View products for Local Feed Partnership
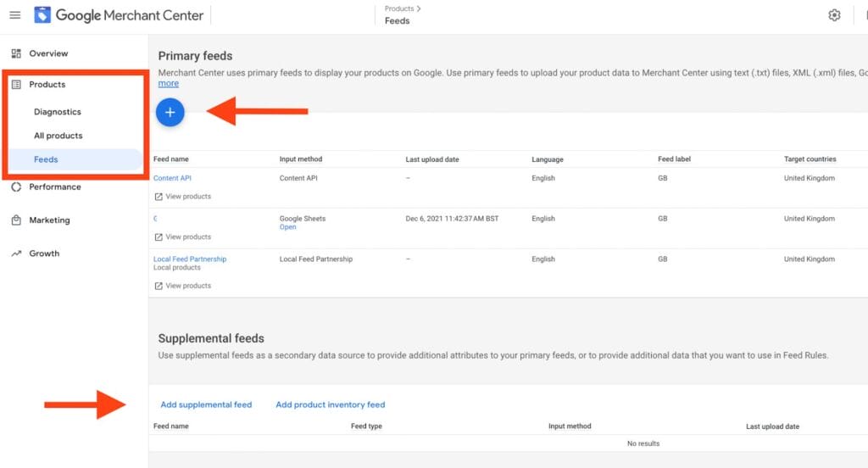 pyautogui.click(x=188, y=286)
